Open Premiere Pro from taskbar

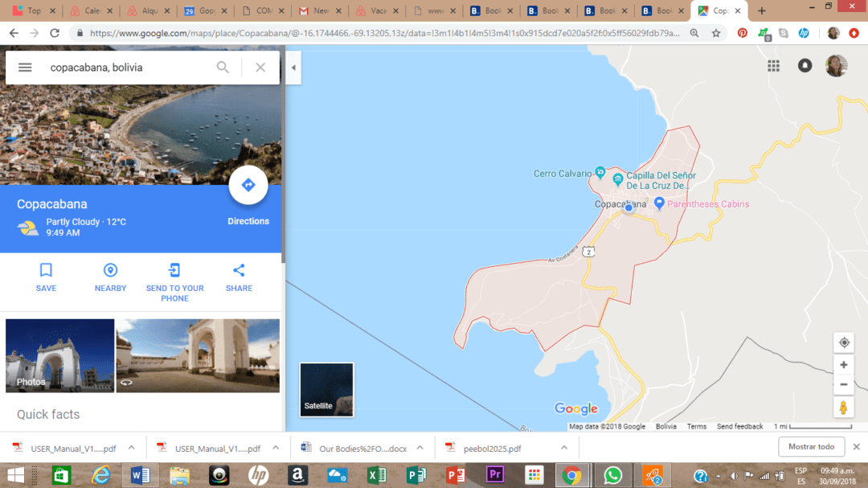point(494,475)
